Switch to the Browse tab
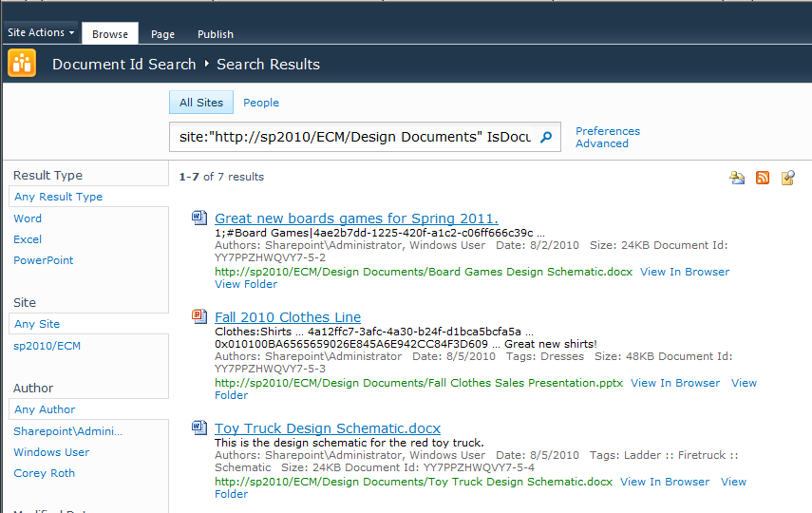The image size is (812, 513). click(110, 33)
